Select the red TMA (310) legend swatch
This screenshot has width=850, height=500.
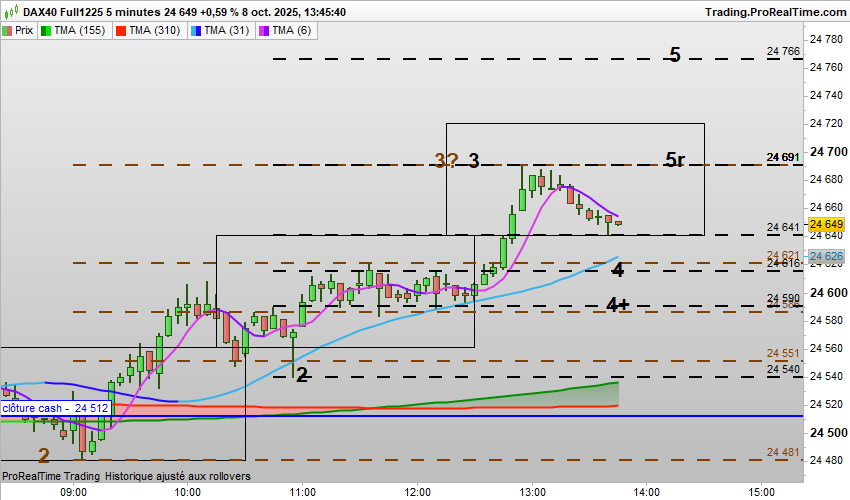(x=121, y=31)
